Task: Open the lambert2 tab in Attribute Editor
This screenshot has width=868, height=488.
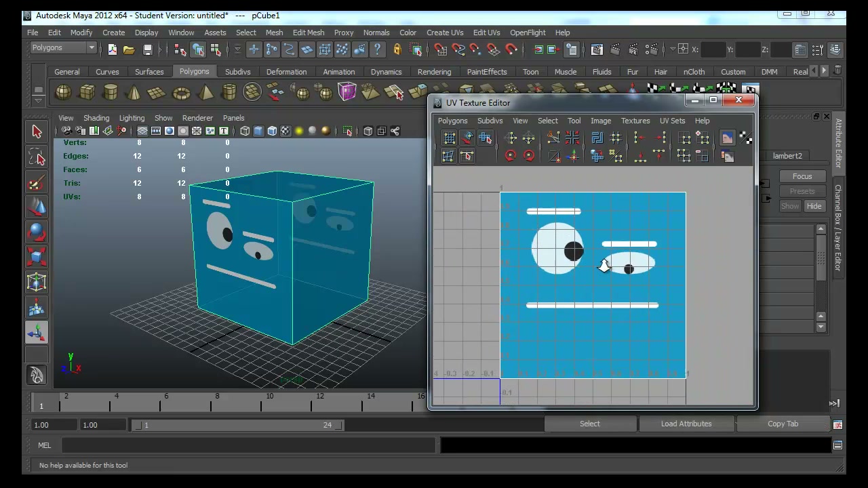Action: click(787, 156)
